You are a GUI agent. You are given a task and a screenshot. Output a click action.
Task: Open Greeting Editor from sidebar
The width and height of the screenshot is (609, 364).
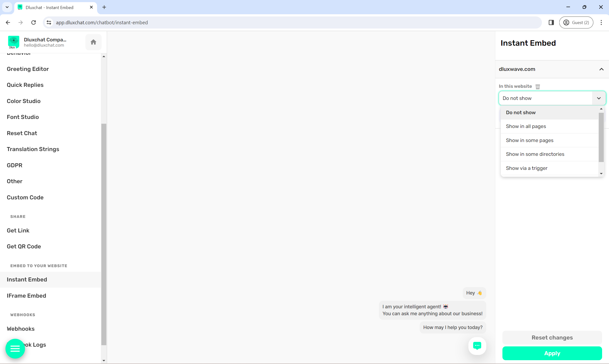tap(28, 69)
